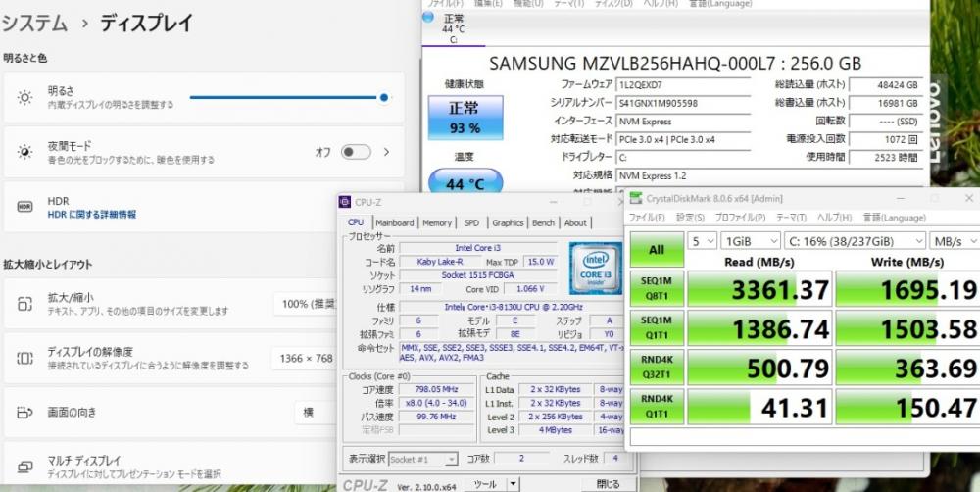Click the 正常 93 % health status button

pyautogui.click(x=465, y=118)
